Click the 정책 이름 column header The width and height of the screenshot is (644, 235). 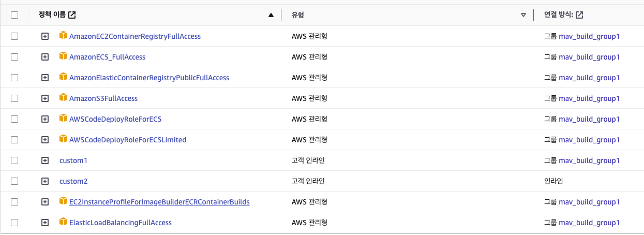(x=53, y=15)
